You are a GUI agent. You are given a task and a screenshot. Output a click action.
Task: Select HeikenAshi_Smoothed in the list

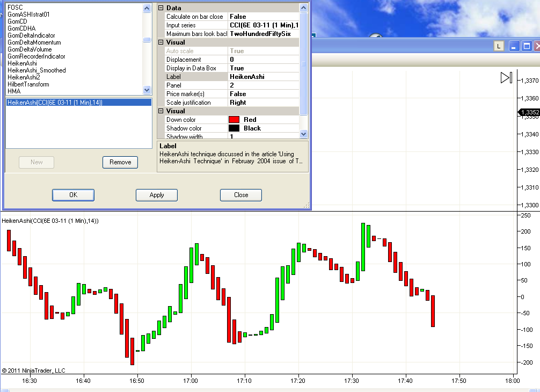click(37, 70)
